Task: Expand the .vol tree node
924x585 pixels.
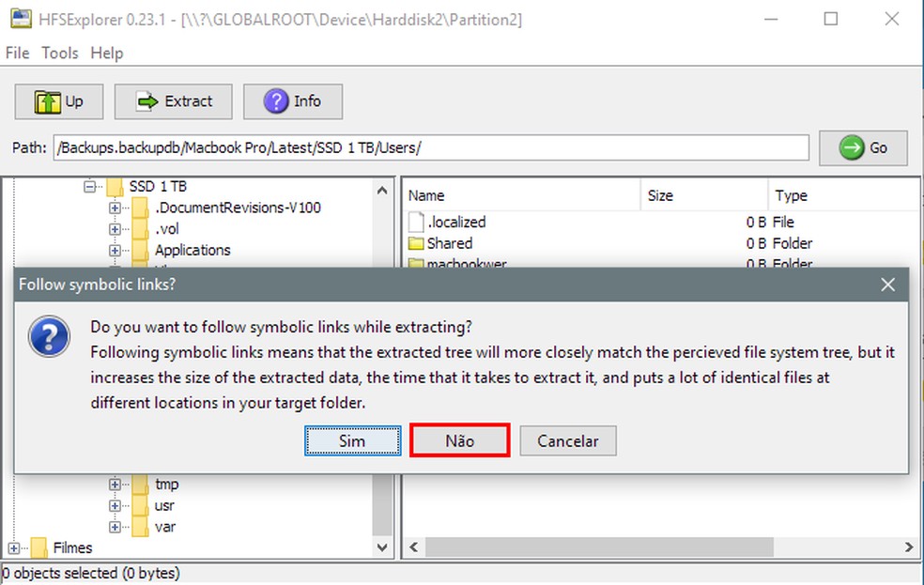Action: [115, 229]
